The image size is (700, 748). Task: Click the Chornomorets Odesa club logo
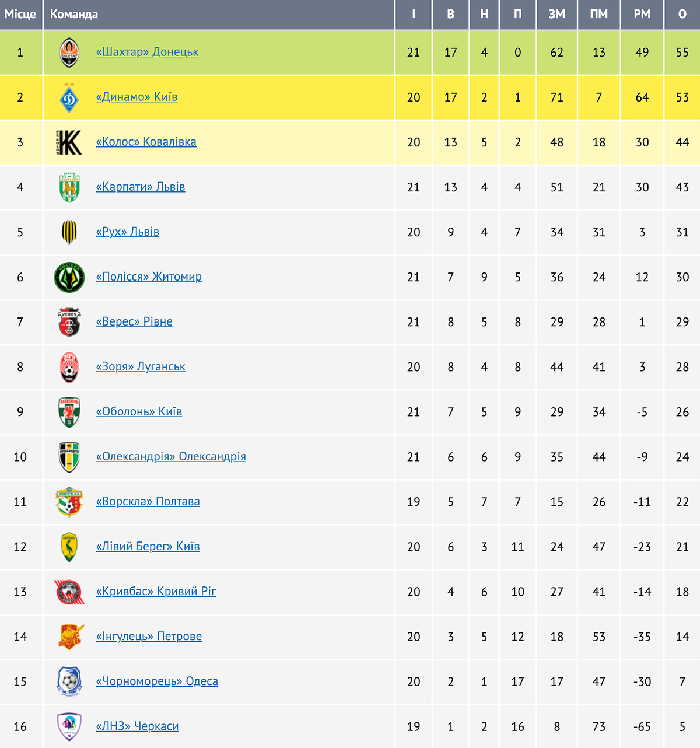point(69,681)
